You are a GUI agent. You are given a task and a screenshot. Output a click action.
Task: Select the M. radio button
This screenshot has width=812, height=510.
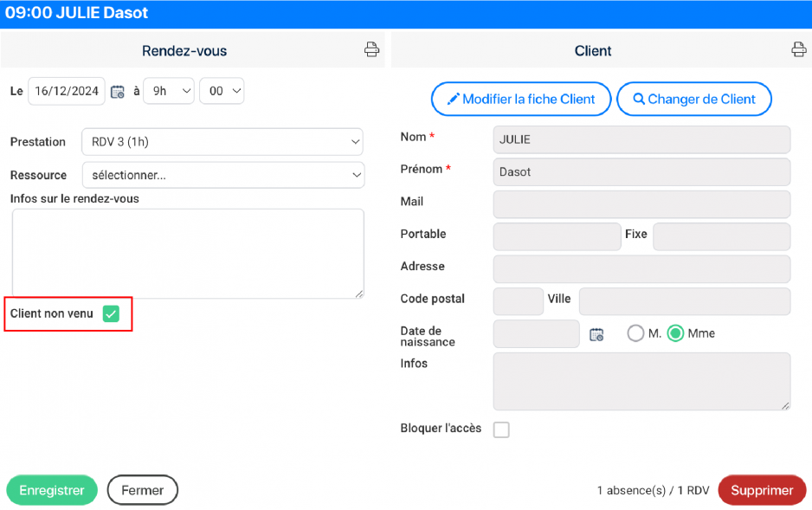[635, 332]
